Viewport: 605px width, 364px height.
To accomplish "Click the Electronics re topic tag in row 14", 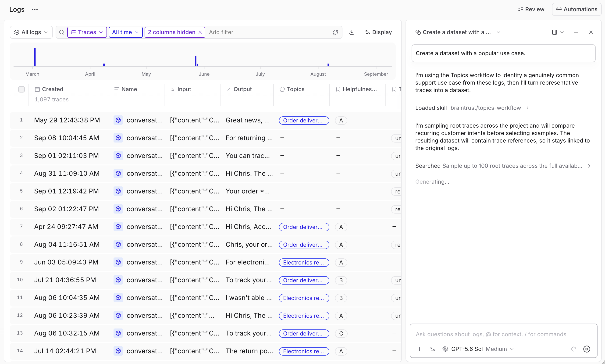I will (304, 351).
